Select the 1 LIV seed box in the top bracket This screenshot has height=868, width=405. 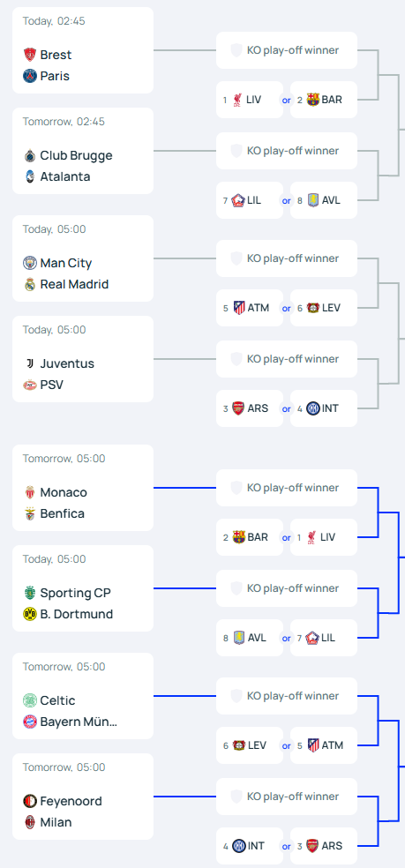pos(250,100)
